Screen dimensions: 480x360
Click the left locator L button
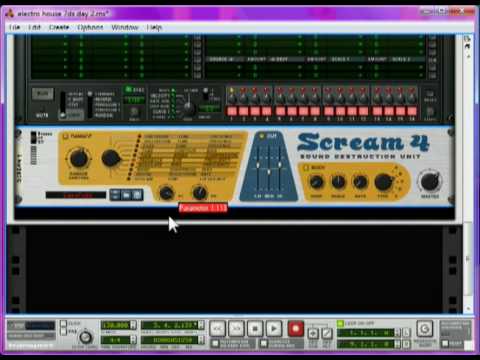pyautogui.click(x=406, y=333)
